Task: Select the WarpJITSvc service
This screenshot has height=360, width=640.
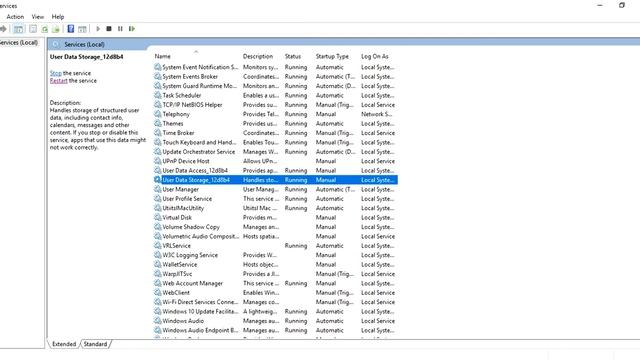Action: pyautogui.click(x=275, y=273)
